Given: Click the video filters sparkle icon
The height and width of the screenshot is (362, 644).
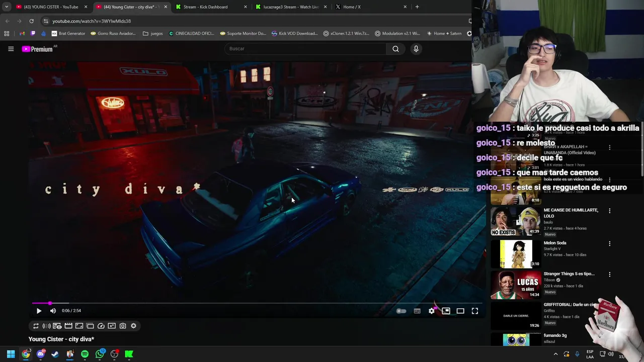Looking at the screenshot, I should [112, 326].
